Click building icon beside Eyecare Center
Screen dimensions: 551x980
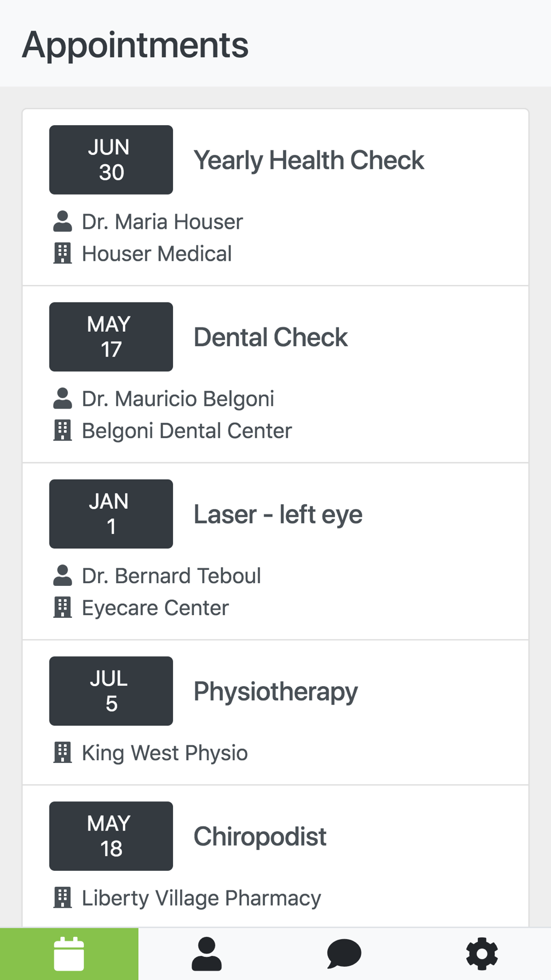63,607
